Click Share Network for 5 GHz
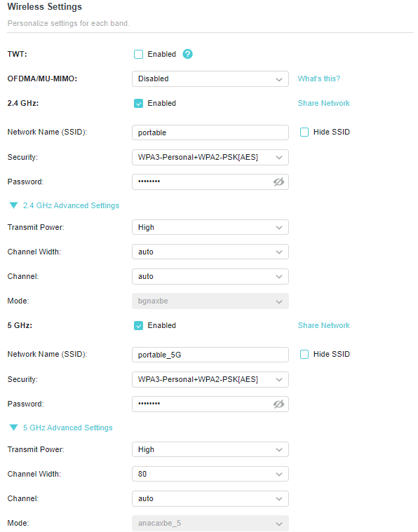This screenshot has height=532, width=418. (323, 325)
